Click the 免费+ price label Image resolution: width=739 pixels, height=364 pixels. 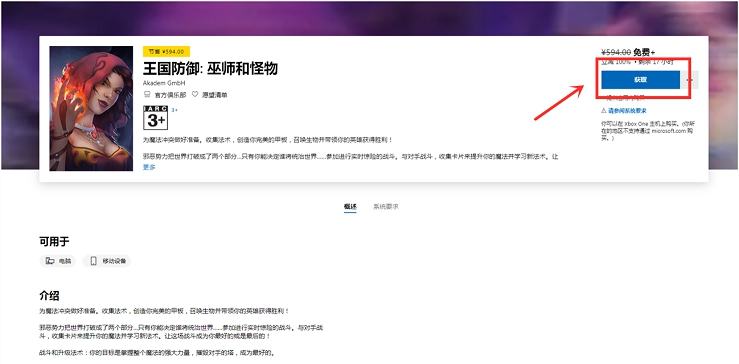click(644, 52)
